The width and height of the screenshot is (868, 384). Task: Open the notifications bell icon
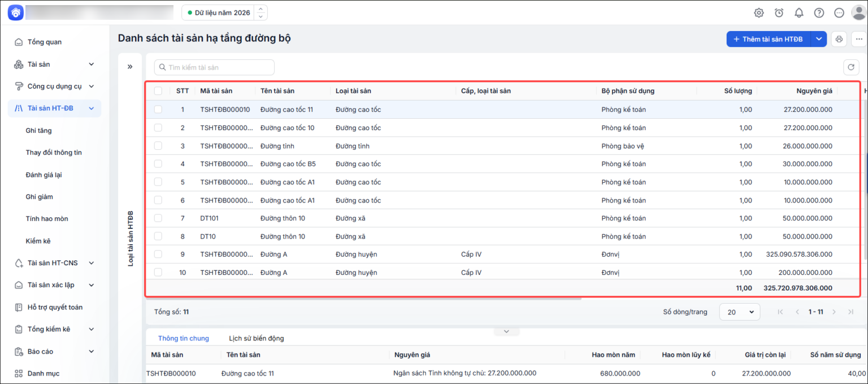coord(799,12)
